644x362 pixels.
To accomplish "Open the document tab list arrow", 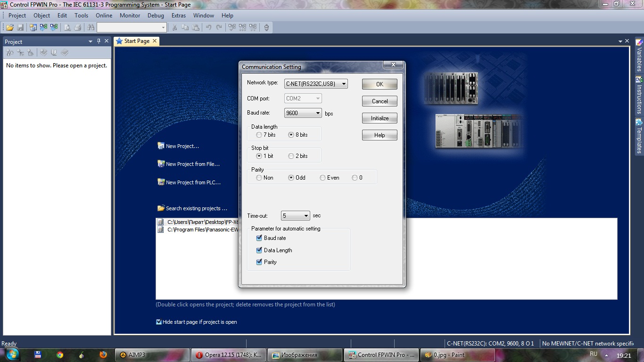I will click(620, 41).
